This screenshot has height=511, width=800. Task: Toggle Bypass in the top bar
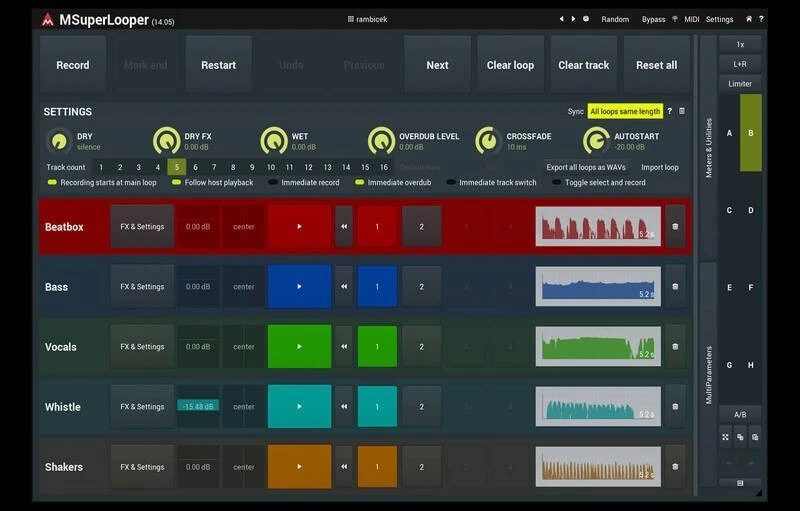click(x=653, y=19)
